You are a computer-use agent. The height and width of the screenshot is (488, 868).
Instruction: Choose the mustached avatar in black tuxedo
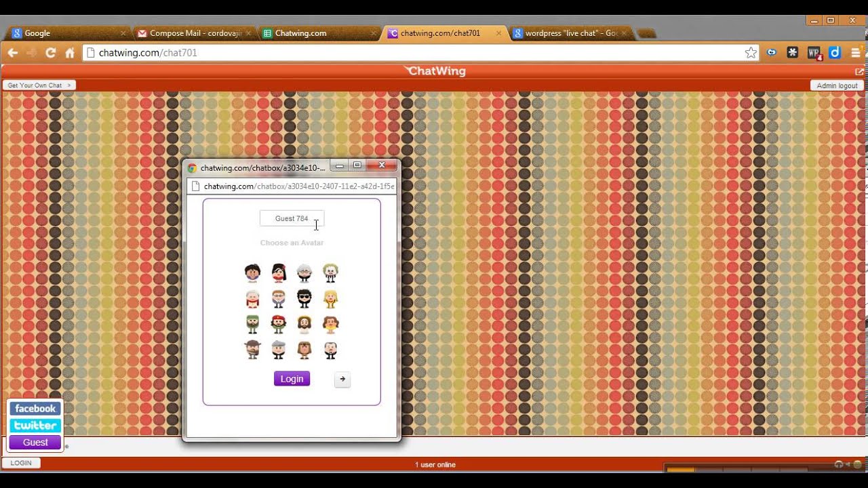[330, 350]
